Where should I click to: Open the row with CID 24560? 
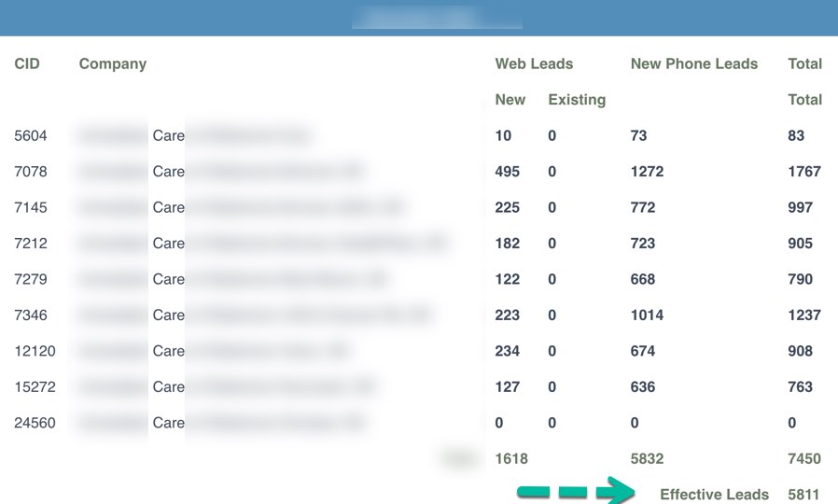pyautogui.click(x=35, y=423)
